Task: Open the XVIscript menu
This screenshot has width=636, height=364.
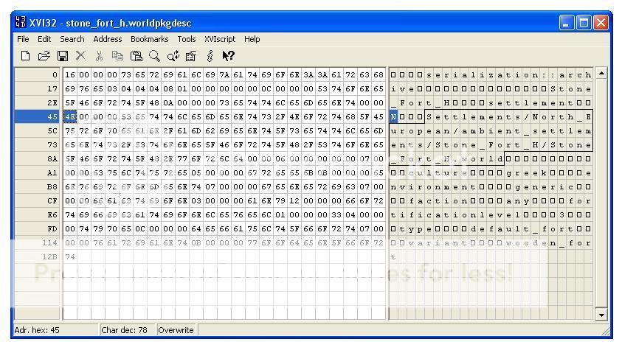Action: click(221, 39)
